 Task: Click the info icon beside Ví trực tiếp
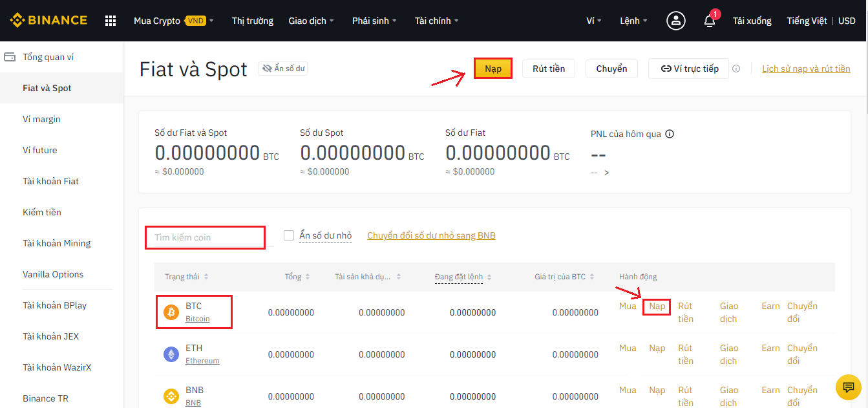[736, 69]
